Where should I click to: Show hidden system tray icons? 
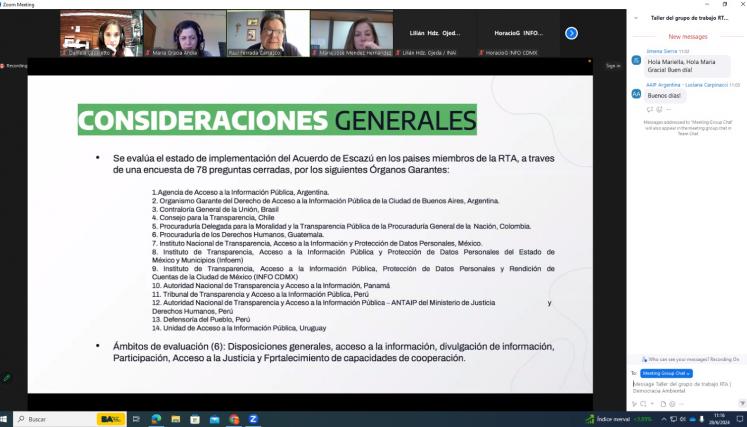click(664, 419)
